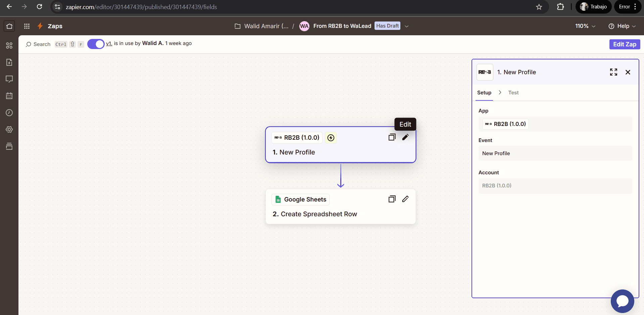Open the 110% zoom level dropdown
This screenshot has width=644, height=315.
click(x=585, y=26)
